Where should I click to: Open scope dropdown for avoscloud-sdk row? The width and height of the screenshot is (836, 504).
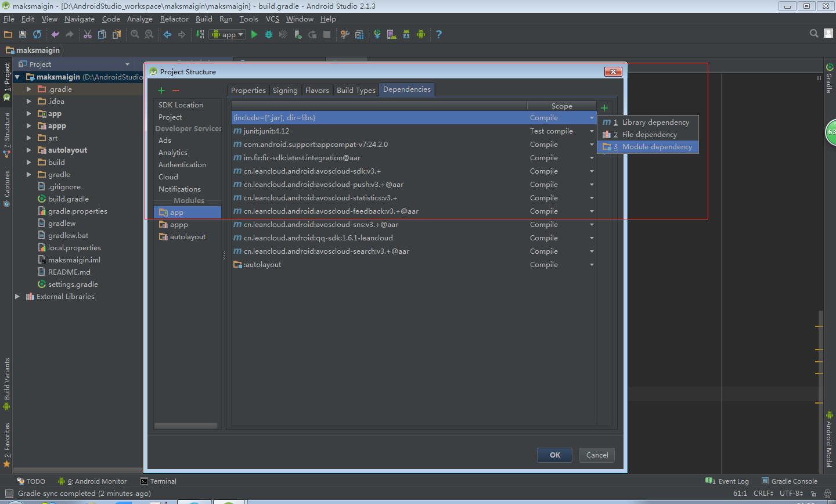(x=592, y=171)
